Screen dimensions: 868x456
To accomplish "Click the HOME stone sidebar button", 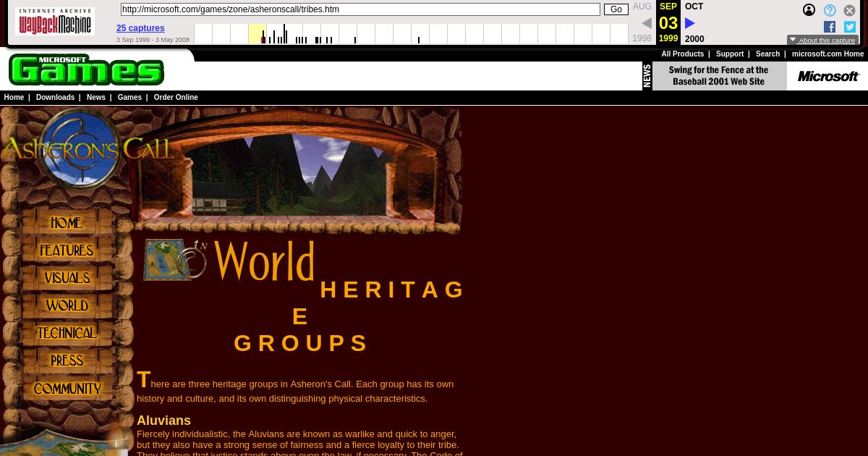I will [x=67, y=223].
